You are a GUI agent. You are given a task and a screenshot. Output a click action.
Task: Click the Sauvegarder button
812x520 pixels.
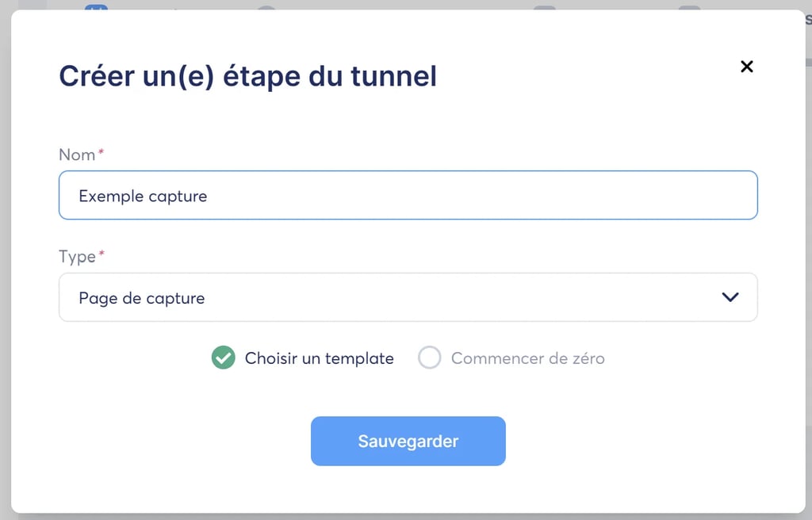coord(408,442)
